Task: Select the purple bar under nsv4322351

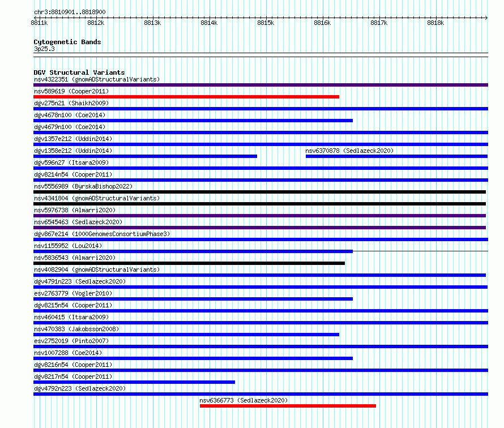Action: (x=260, y=85)
